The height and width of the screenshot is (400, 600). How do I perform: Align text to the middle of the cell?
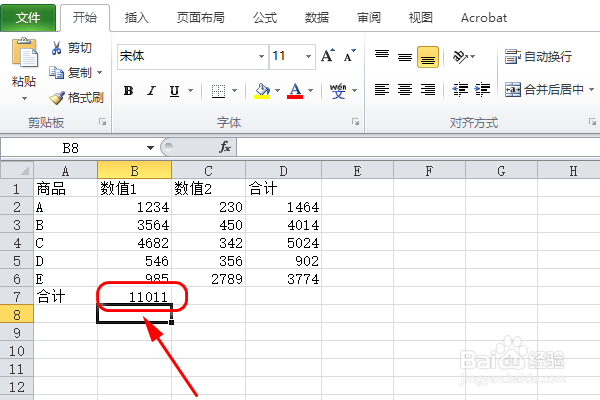tap(405, 57)
